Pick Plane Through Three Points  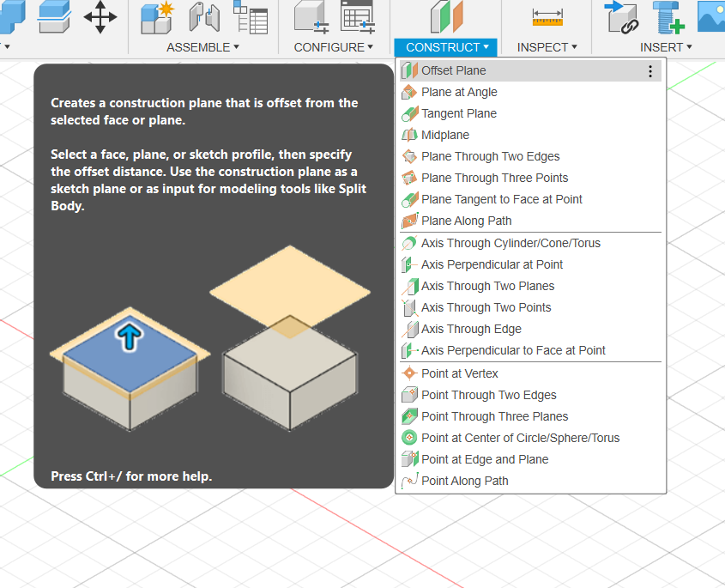coord(530,178)
